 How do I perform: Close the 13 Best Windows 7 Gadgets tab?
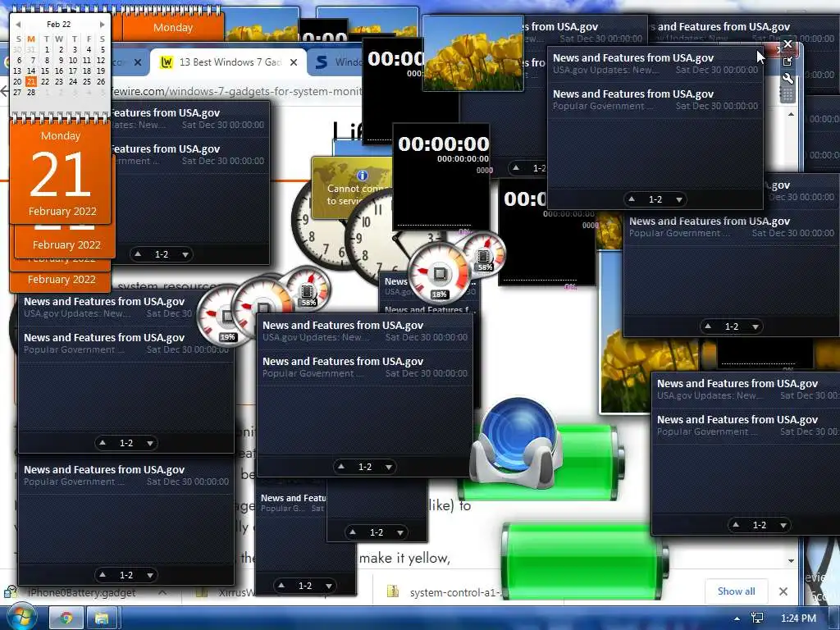294,62
